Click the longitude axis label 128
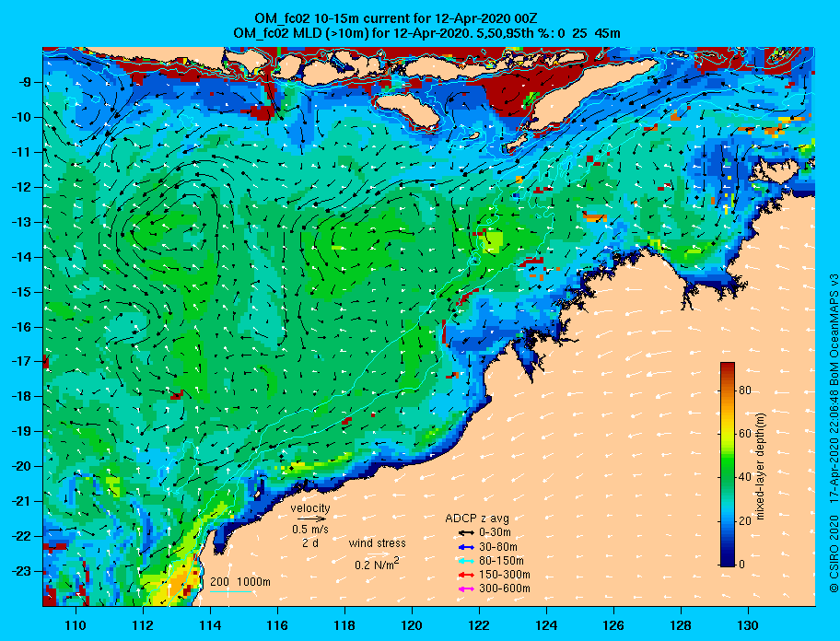Screen dimensions: 840x641 [681, 625]
